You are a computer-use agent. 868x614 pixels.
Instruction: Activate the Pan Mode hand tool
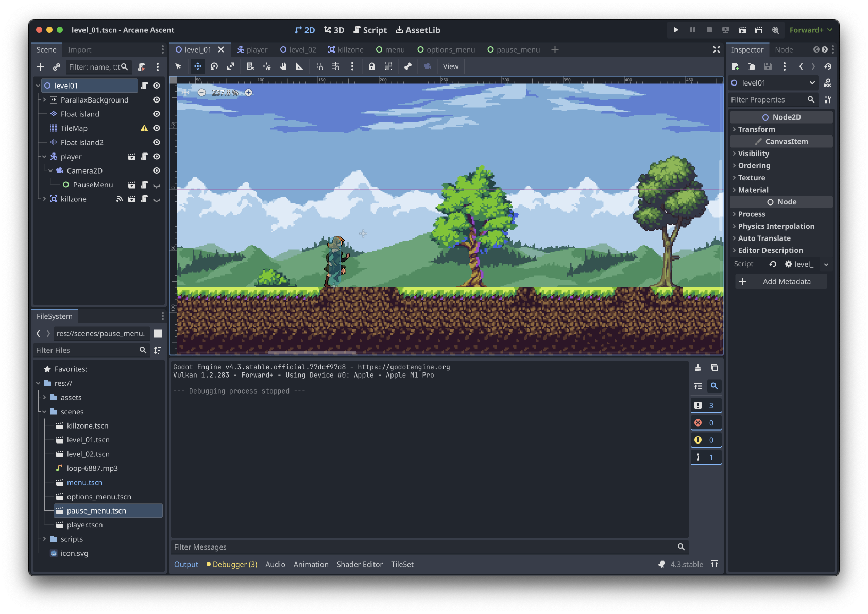283,66
